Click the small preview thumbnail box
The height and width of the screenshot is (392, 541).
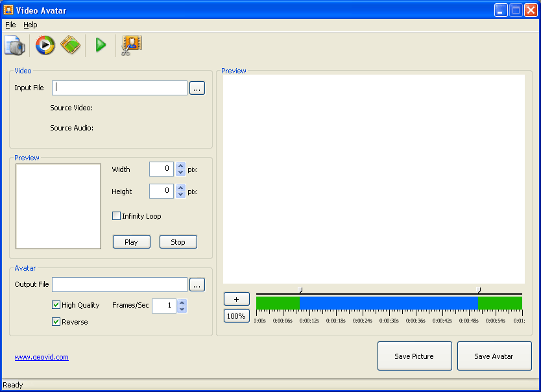click(x=58, y=206)
